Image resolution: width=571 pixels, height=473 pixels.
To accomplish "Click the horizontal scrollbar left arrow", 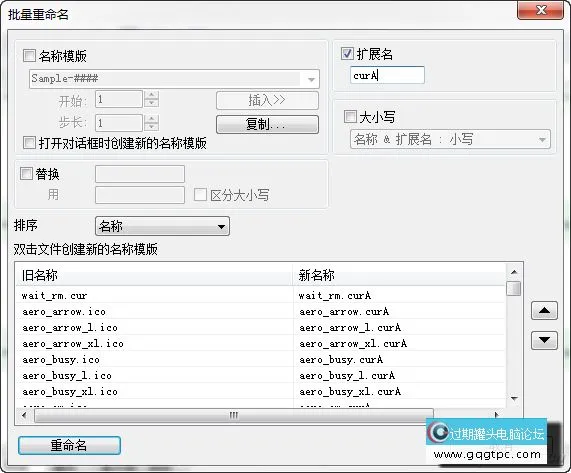I will [x=24, y=415].
